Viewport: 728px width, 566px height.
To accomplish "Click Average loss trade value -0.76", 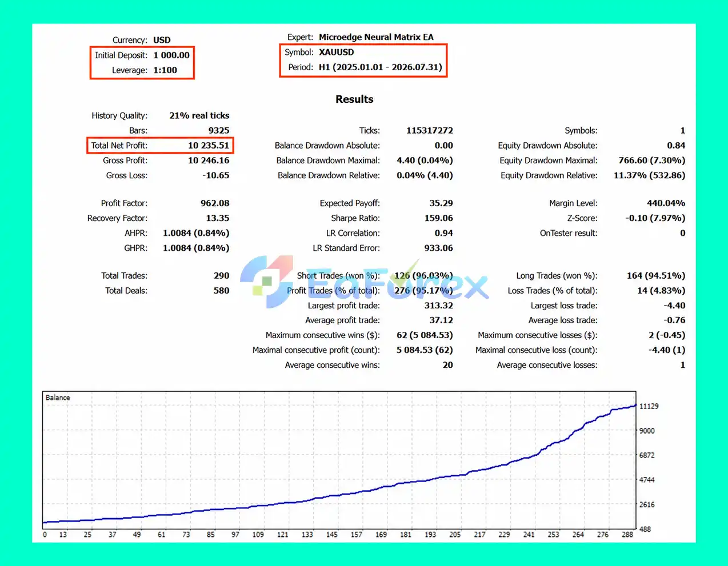I will (x=675, y=320).
